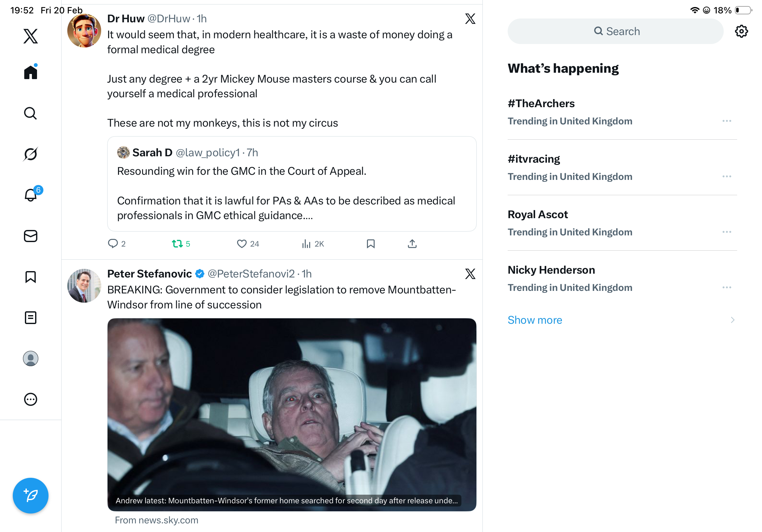Open the Nicky Henderson trending topic
The width and height of the screenshot is (762, 532).
point(551,270)
